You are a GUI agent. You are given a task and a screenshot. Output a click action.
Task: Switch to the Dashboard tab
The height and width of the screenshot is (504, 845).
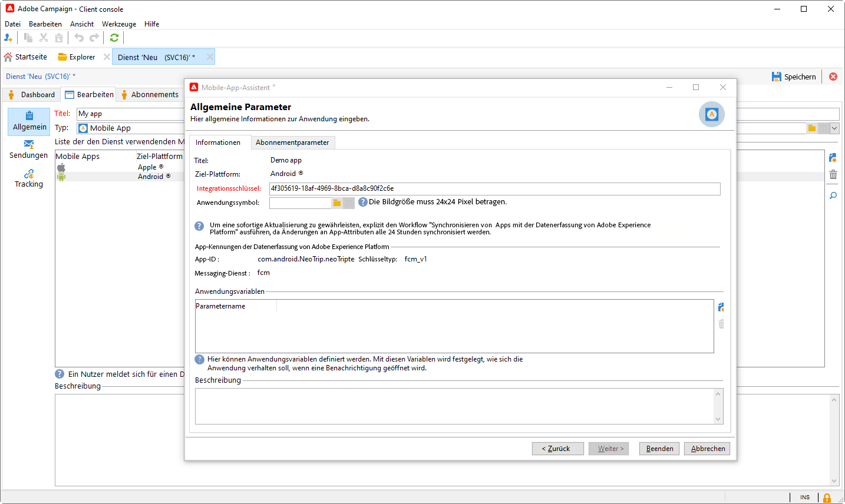(31, 94)
